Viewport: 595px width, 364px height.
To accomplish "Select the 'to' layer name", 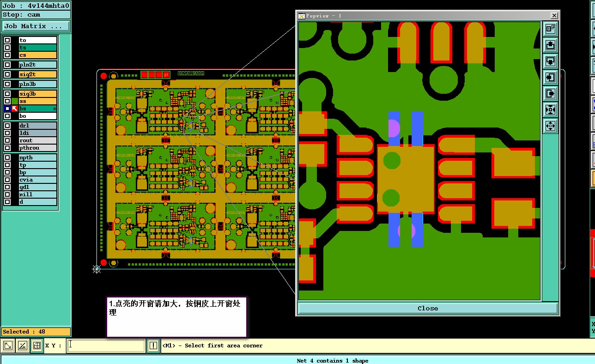I will pyautogui.click(x=37, y=40).
